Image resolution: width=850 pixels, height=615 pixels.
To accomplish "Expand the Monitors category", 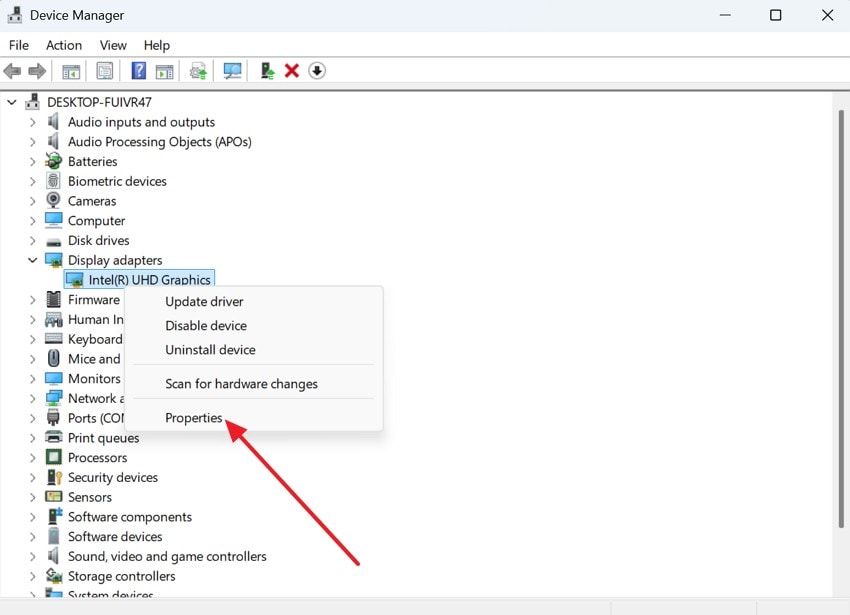I will [32, 378].
